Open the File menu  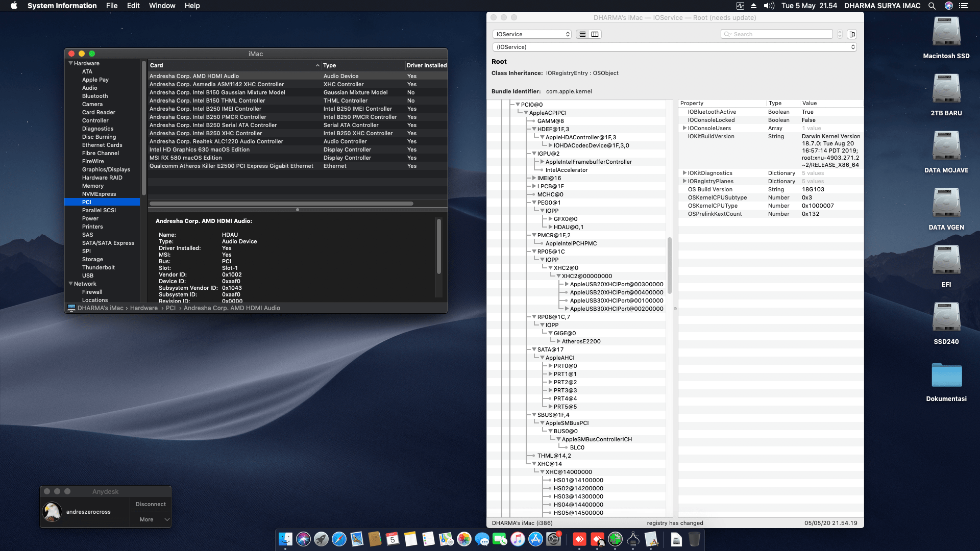tap(112, 6)
